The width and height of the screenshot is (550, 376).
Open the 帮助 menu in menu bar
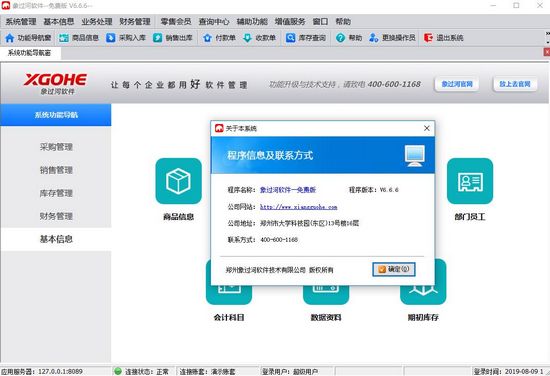[x=343, y=22]
